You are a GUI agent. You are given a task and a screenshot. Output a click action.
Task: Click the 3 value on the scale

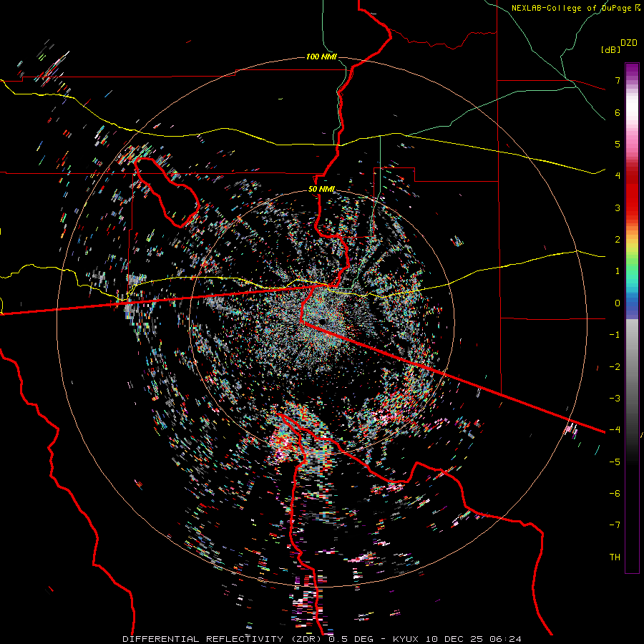pos(618,208)
